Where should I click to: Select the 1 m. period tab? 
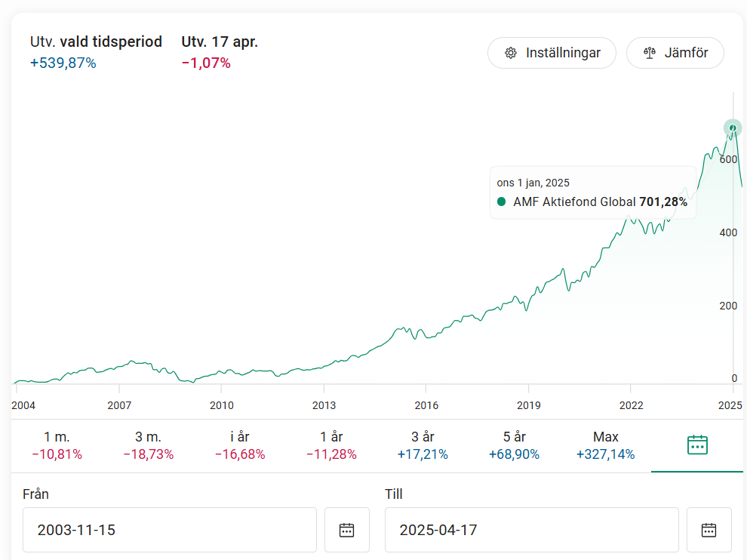point(57,445)
